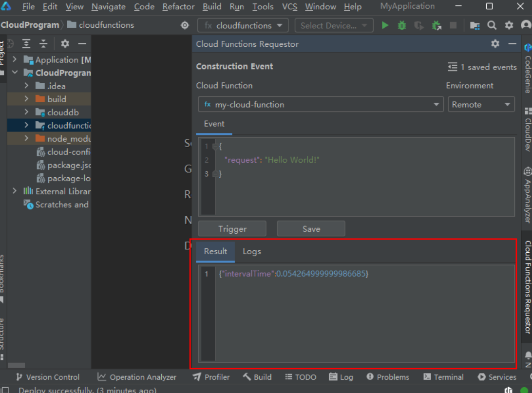Screen dimensions: 532x393
Task: Click the intervalTime result output text
Action: tap(293, 274)
